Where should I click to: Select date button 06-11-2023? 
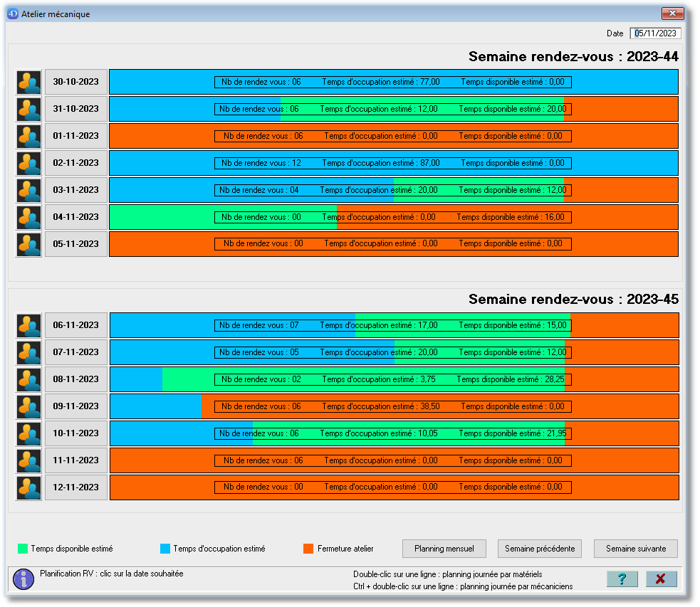click(x=76, y=326)
